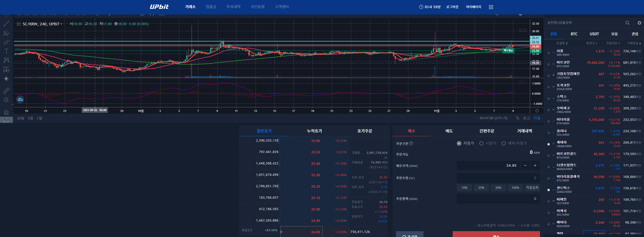Select the text annotation tool
This screenshot has width=644, height=237.
point(6,51)
